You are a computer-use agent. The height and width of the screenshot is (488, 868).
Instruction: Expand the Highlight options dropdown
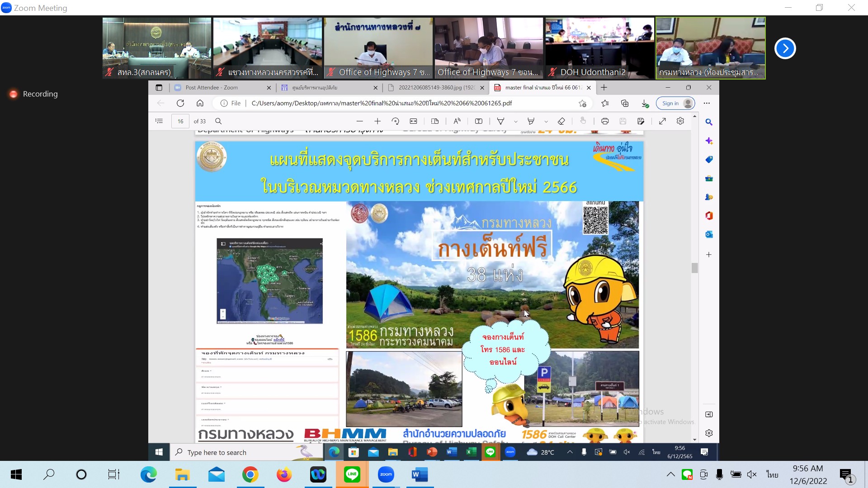coord(546,122)
